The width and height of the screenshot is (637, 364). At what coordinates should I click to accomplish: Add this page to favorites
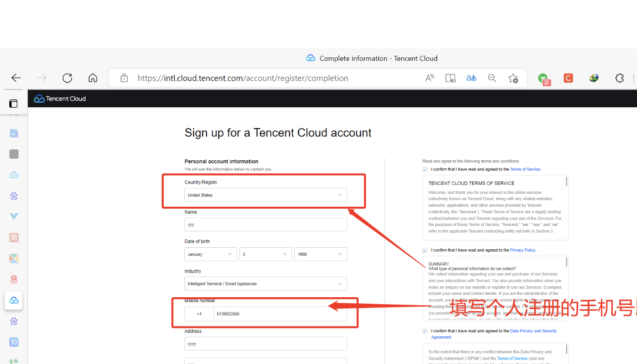(x=513, y=78)
